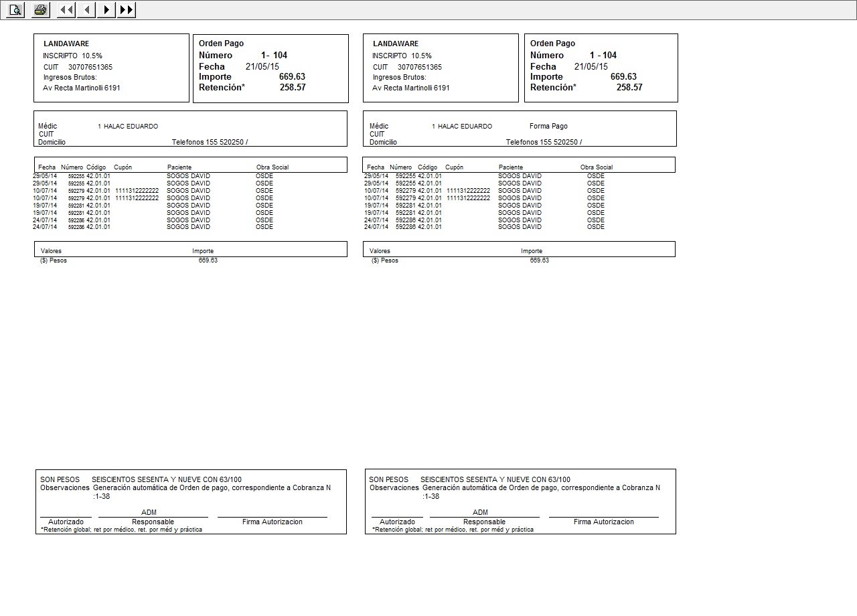Click 'Firma Autorizacion' in left copy
The width and height of the screenshot is (857, 616).
coord(272,522)
